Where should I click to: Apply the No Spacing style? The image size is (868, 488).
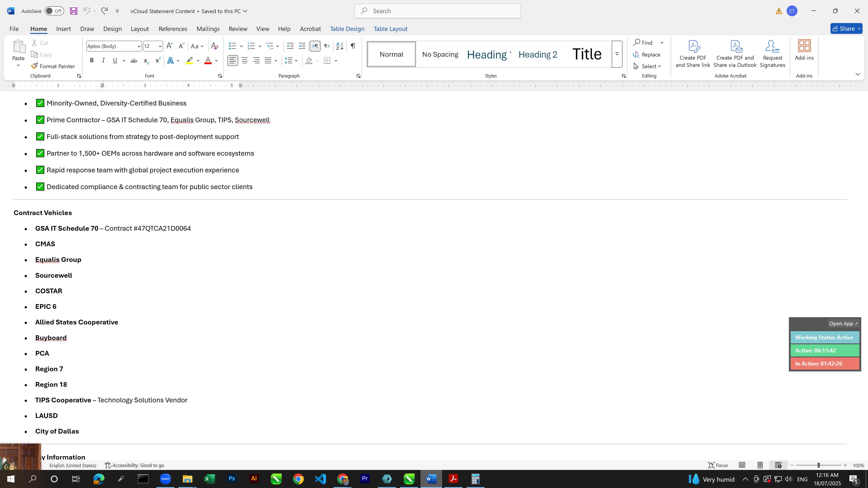[440, 54]
